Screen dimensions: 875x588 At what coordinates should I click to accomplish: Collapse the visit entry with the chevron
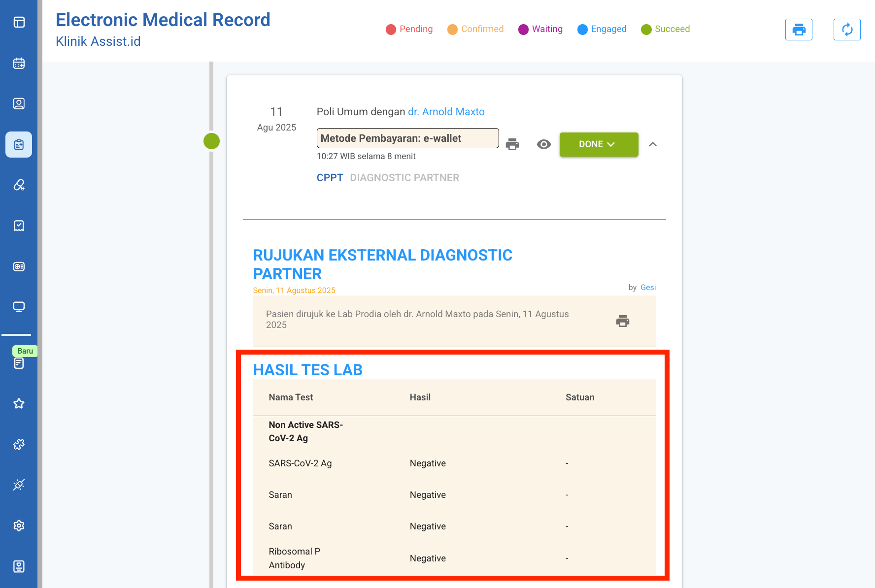pos(653,144)
